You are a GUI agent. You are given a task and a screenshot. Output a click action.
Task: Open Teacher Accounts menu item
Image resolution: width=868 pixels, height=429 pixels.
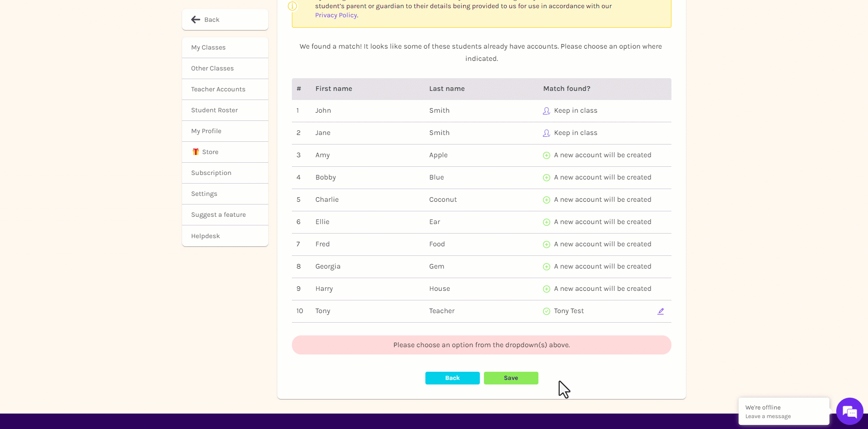(225, 90)
